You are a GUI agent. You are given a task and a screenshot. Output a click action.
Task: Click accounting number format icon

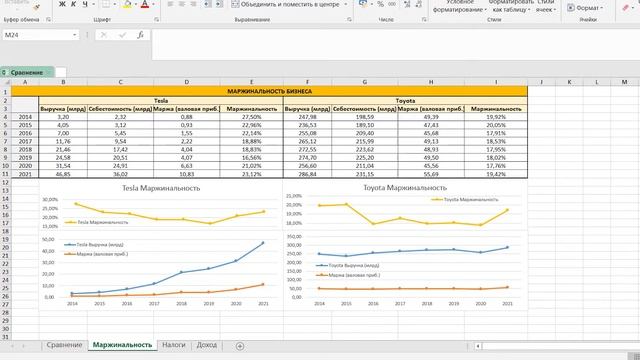tap(363, 4)
